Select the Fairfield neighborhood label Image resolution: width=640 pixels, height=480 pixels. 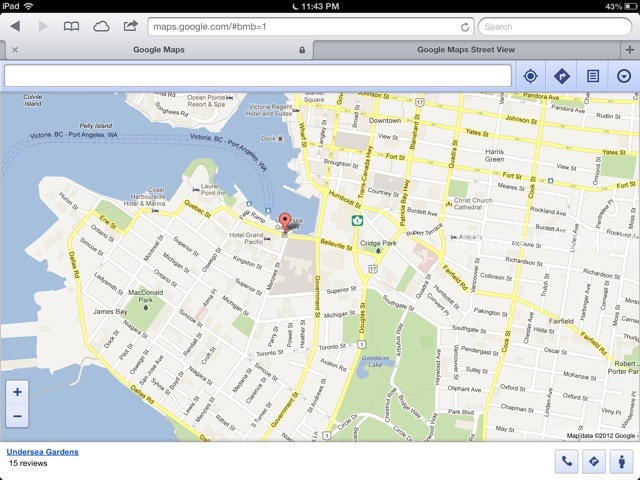(x=561, y=321)
